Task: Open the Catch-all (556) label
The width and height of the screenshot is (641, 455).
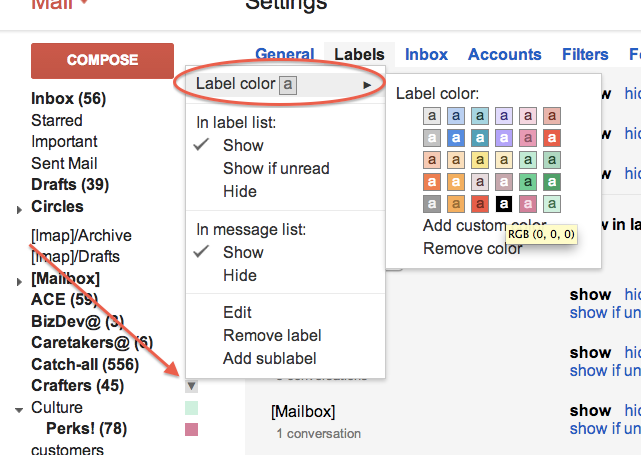Action: pos(85,364)
